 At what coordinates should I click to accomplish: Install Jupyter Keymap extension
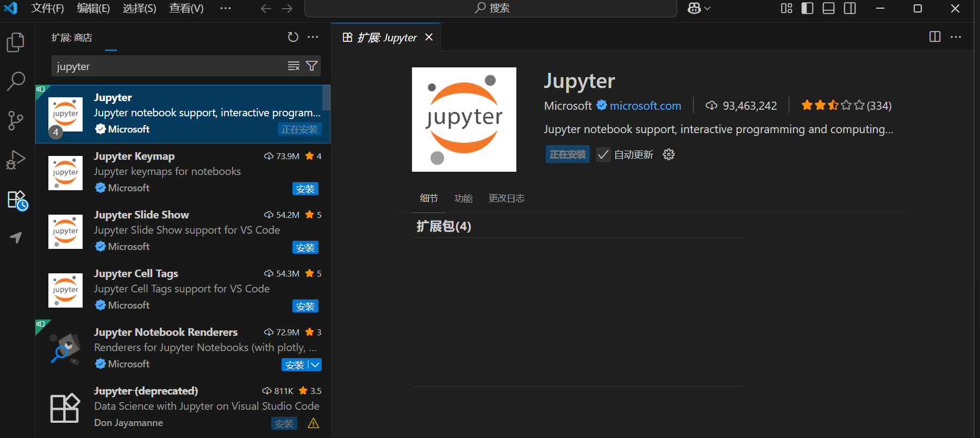(x=305, y=189)
